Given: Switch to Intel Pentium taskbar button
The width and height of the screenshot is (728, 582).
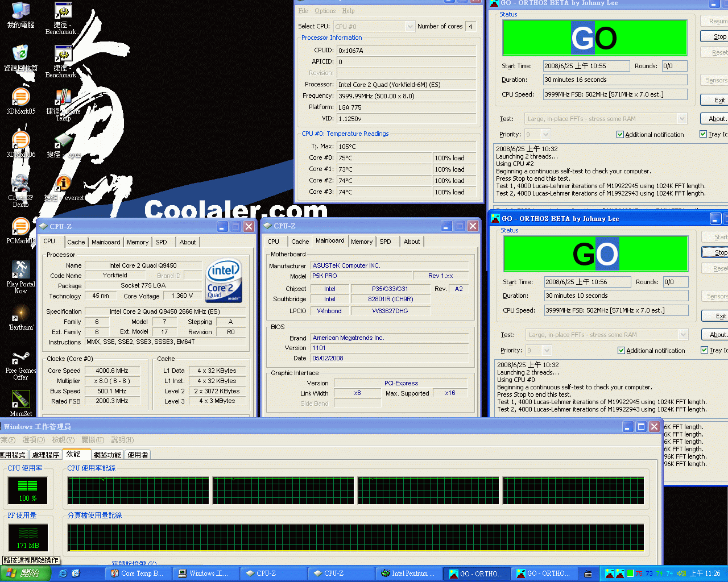Looking at the screenshot, I should [409, 573].
